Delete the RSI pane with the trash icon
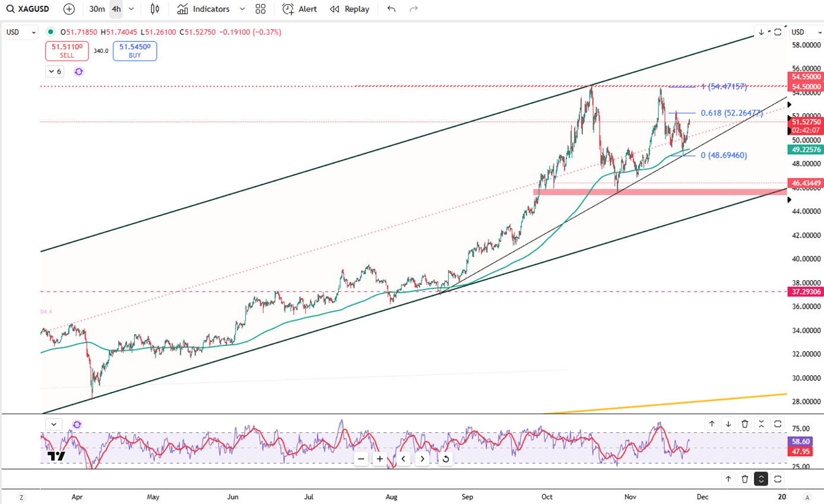The image size is (824, 504). (745, 424)
